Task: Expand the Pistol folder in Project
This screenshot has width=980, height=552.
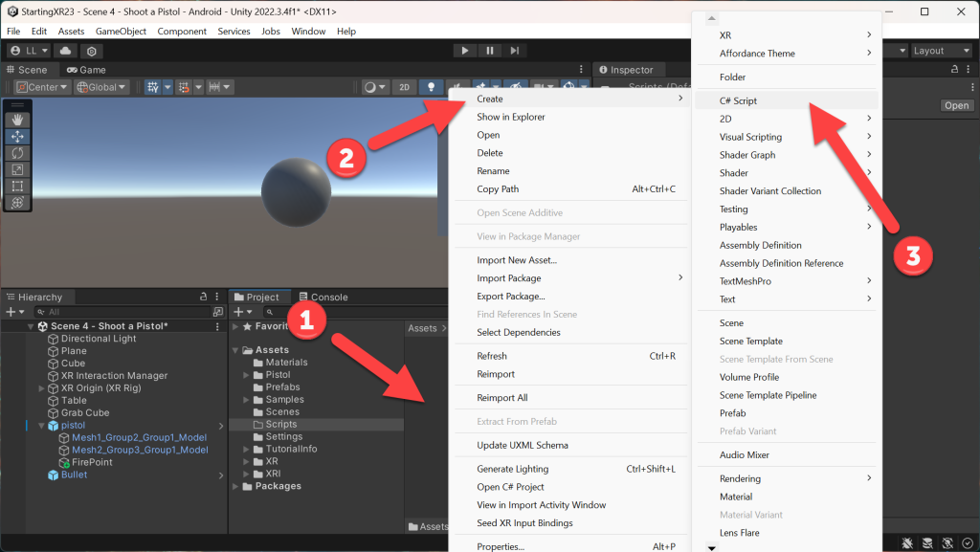Action: 246,375
